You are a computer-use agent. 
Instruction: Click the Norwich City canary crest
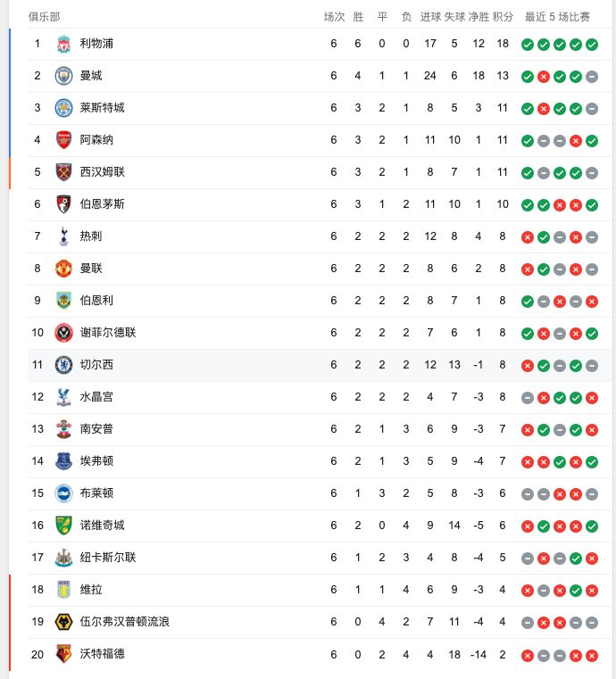coord(63,526)
